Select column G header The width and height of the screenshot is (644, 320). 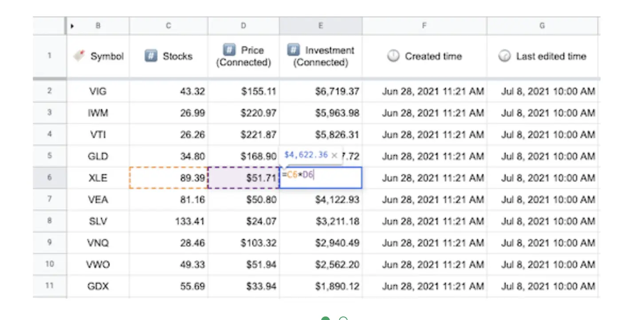(542, 26)
